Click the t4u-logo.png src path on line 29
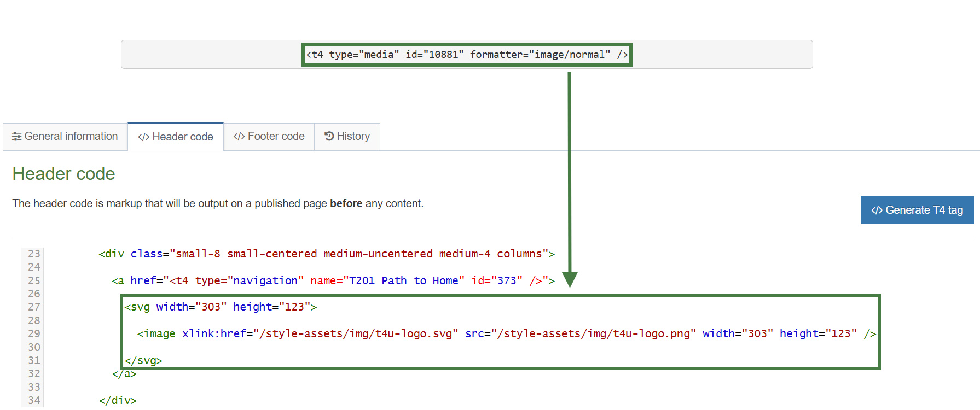This screenshot has height=410, width=980. (593, 334)
